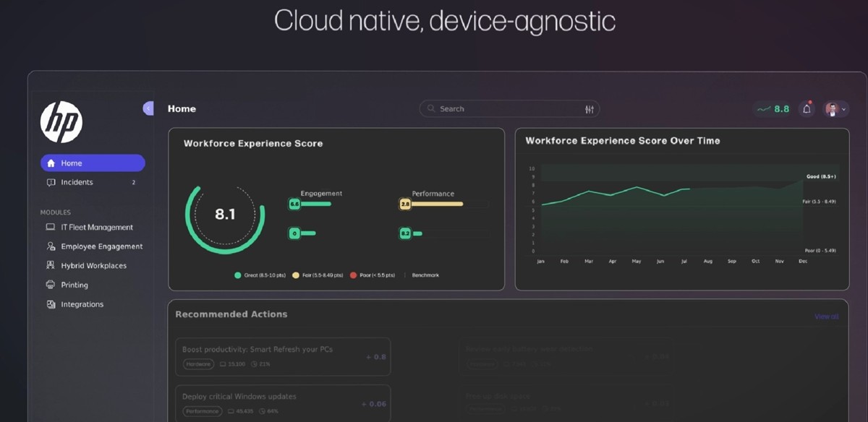Image resolution: width=868 pixels, height=422 pixels.
Task: Click the 8.8 trend score indicator
Action: (x=773, y=109)
